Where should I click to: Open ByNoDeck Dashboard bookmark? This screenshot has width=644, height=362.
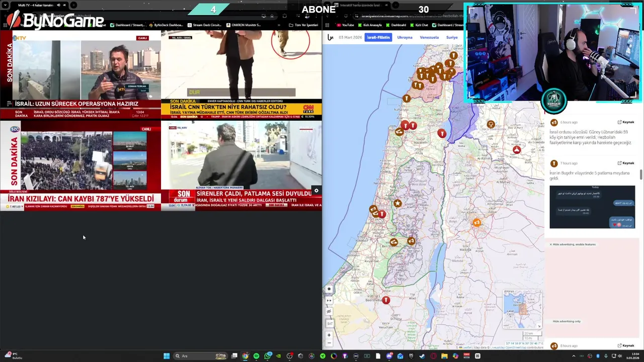166,25
